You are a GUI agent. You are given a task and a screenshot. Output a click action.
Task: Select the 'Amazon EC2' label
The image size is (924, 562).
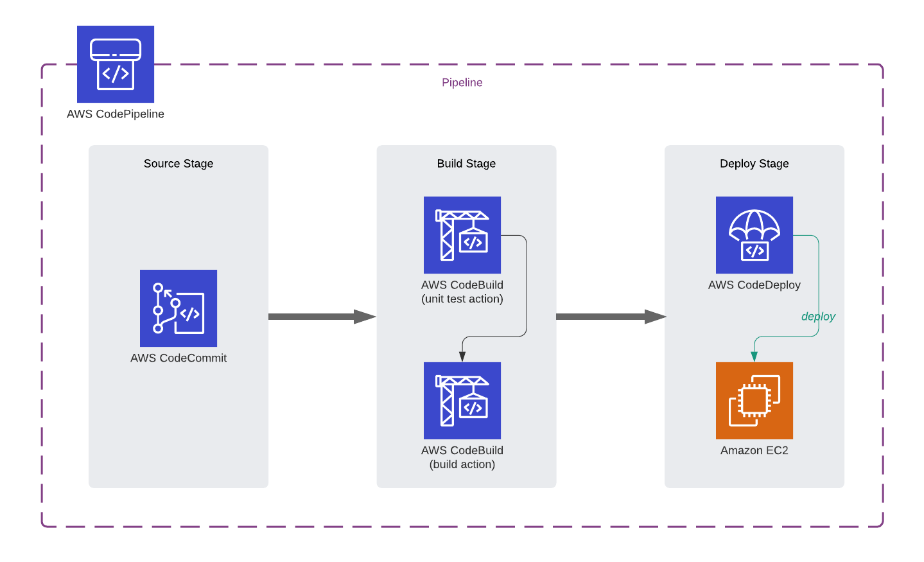click(754, 450)
